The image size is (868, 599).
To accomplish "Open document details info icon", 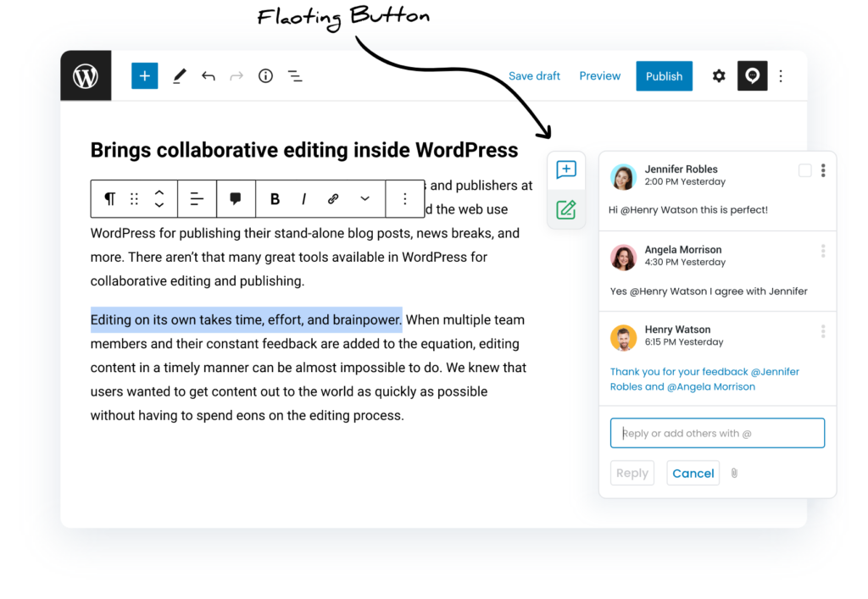I will click(x=265, y=75).
